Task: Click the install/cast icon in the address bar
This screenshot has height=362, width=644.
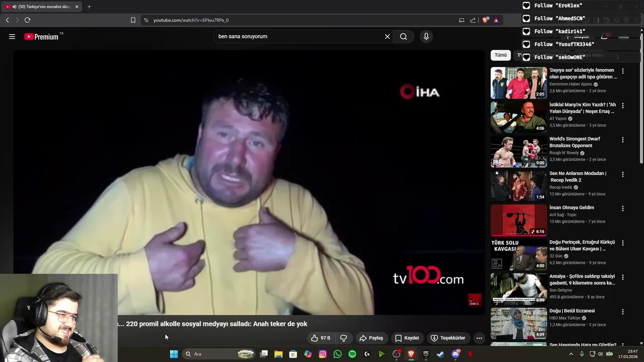Action: pyautogui.click(x=461, y=20)
